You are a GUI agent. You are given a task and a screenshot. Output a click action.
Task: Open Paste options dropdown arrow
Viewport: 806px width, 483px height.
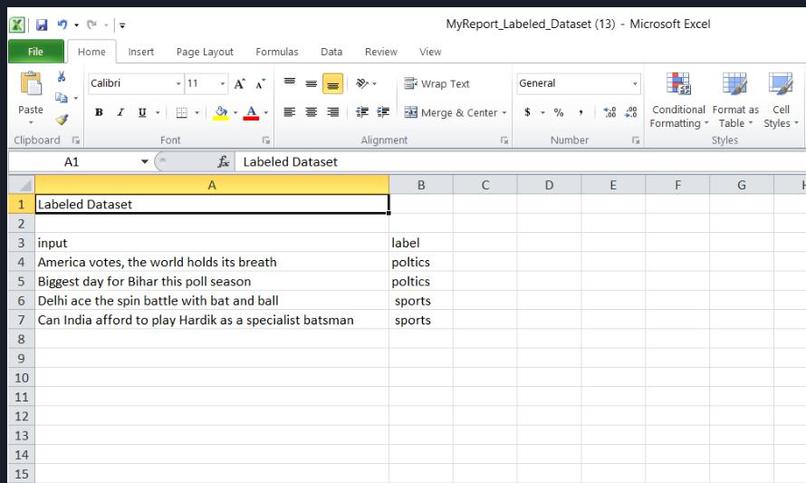pyautogui.click(x=31, y=123)
